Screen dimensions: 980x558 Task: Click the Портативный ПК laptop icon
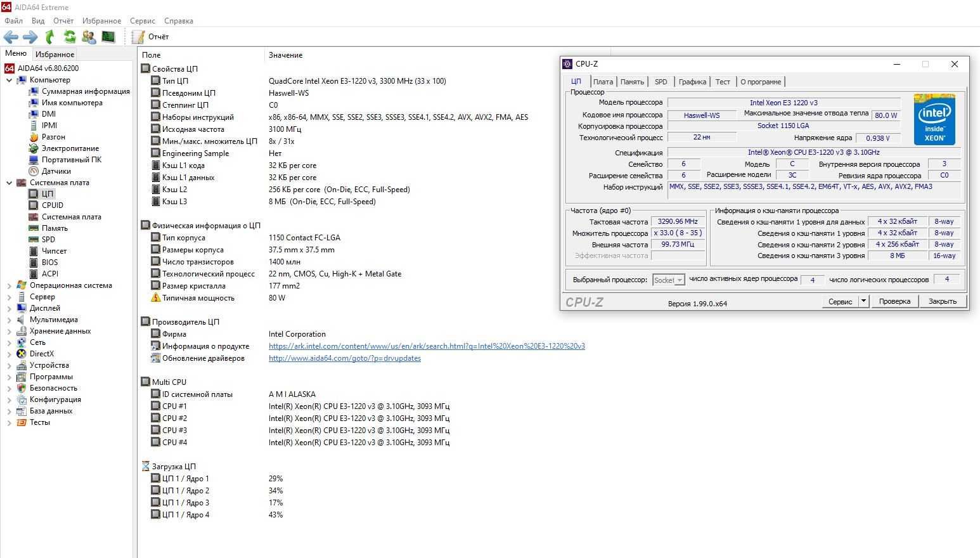pyautogui.click(x=34, y=160)
